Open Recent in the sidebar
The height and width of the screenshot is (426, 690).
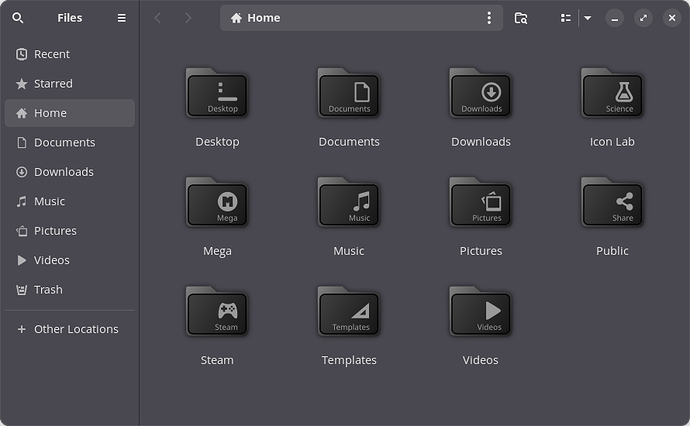point(70,54)
